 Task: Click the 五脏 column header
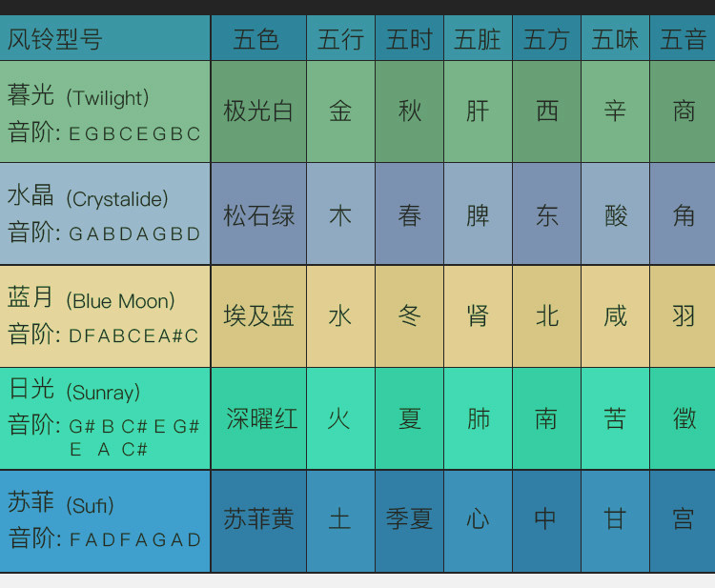478,39
